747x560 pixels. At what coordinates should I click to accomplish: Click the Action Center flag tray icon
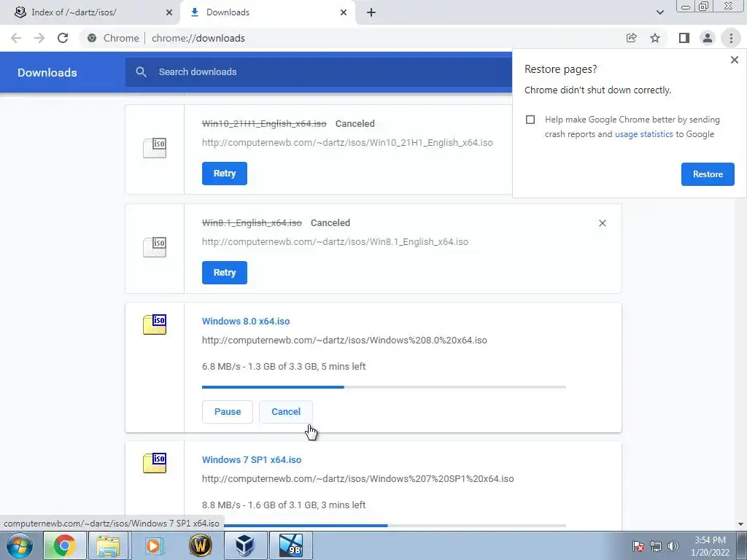pyautogui.click(x=638, y=546)
